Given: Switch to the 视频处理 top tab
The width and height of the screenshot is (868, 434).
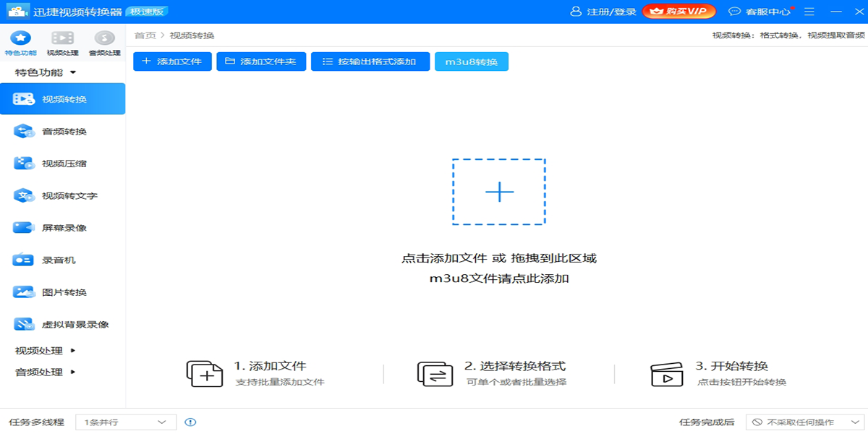Looking at the screenshot, I should coord(62,42).
